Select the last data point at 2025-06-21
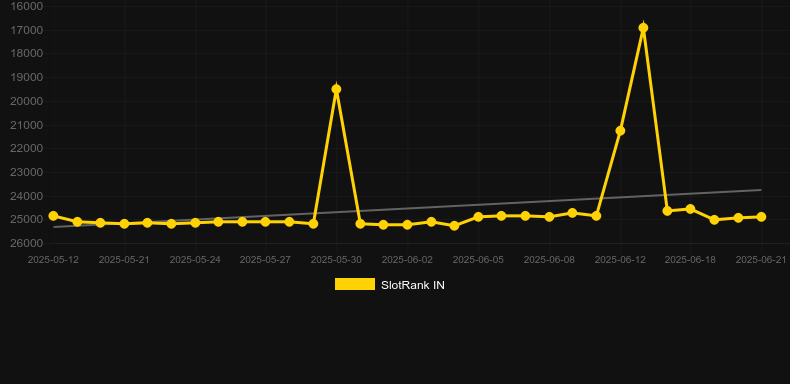Screen dimensions: 790x384 (x=761, y=217)
